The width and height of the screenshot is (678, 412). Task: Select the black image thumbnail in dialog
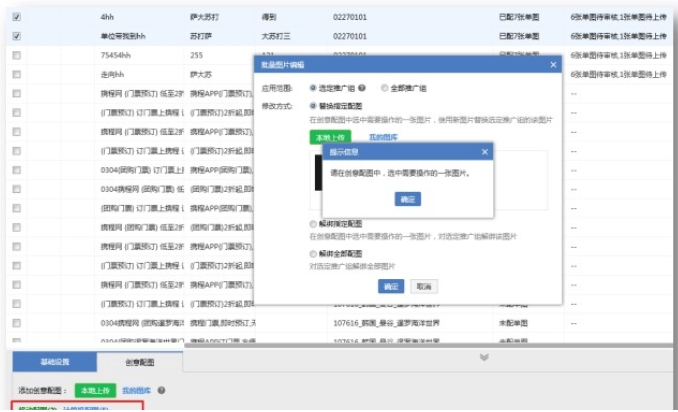pyautogui.click(x=318, y=172)
